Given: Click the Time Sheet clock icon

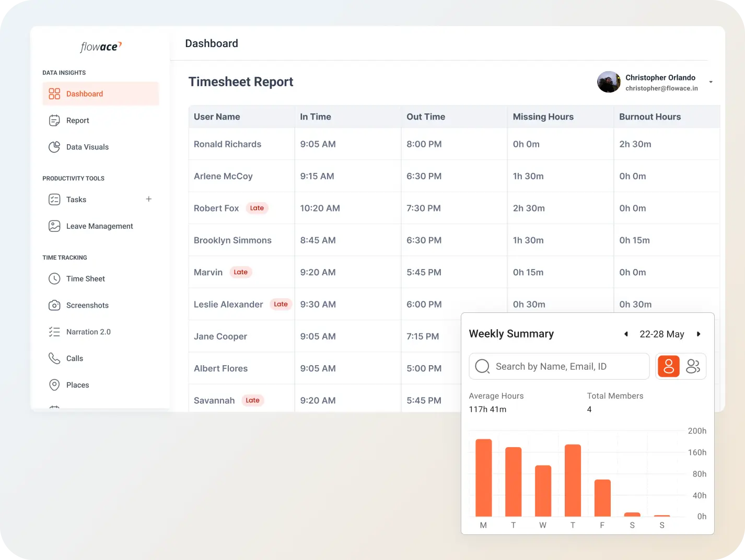Looking at the screenshot, I should click(54, 279).
